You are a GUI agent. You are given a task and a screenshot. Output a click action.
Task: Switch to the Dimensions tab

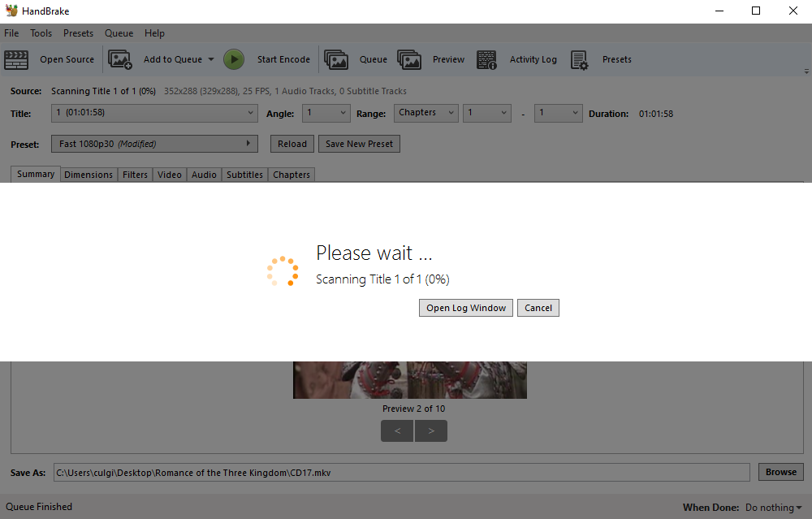point(89,175)
